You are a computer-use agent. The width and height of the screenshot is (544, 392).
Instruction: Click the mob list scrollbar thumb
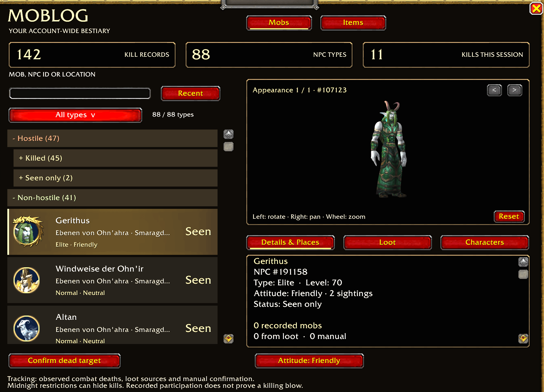[x=229, y=147]
